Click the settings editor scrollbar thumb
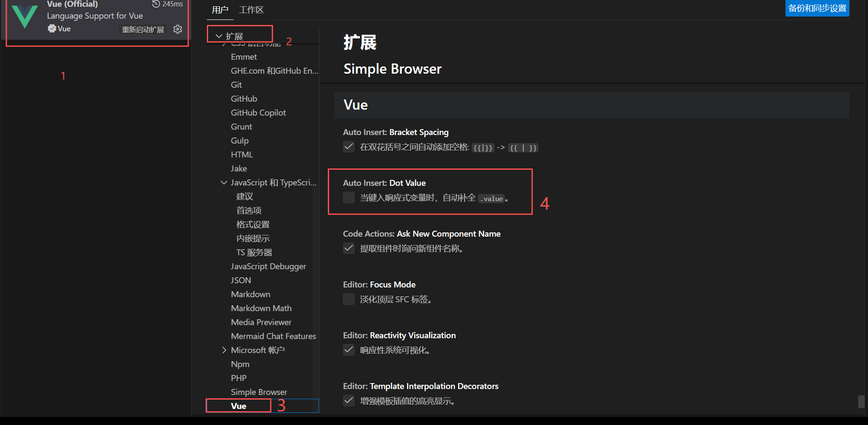The height and width of the screenshot is (425, 868). (861, 401)
